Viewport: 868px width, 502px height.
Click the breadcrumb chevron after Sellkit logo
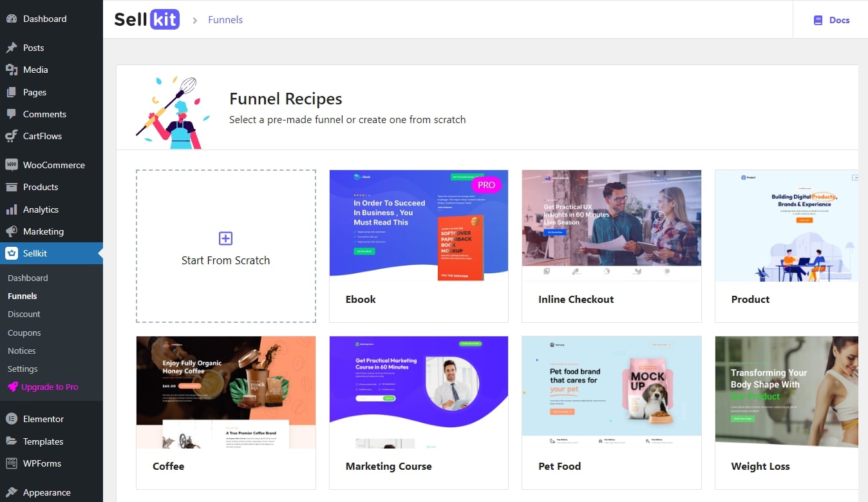195,20
